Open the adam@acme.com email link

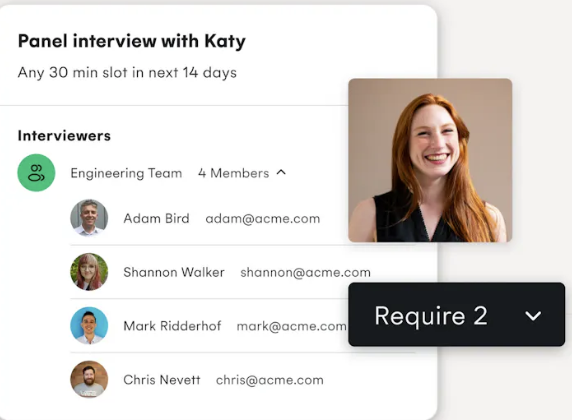[263, 219]
